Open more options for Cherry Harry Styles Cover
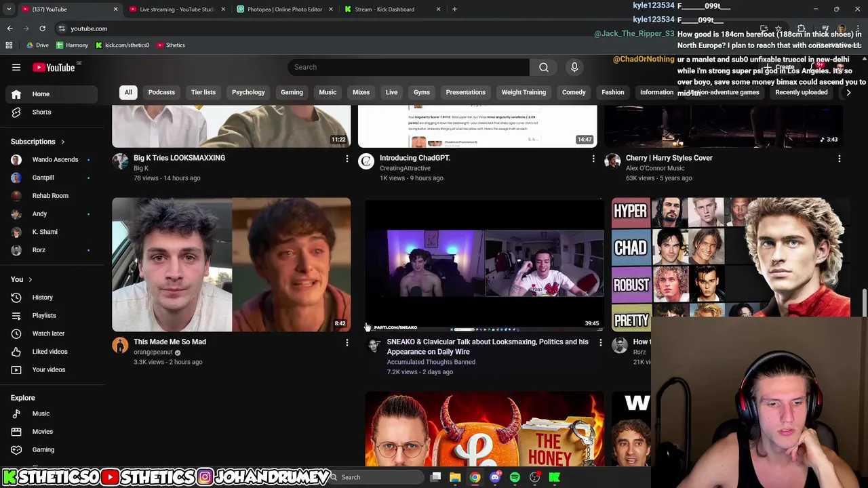The height and width of the screenshot is (488, 868). coord(840,159)
